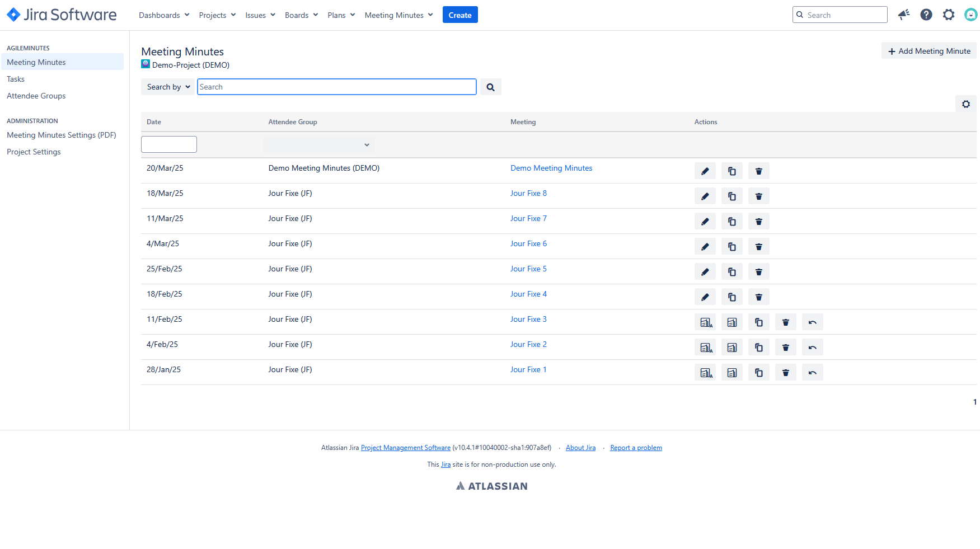Image resolution: width=980 pixels, height=549 pixels.
Task: Expand the Dashboards menu
Action: [x=164, y=15]
